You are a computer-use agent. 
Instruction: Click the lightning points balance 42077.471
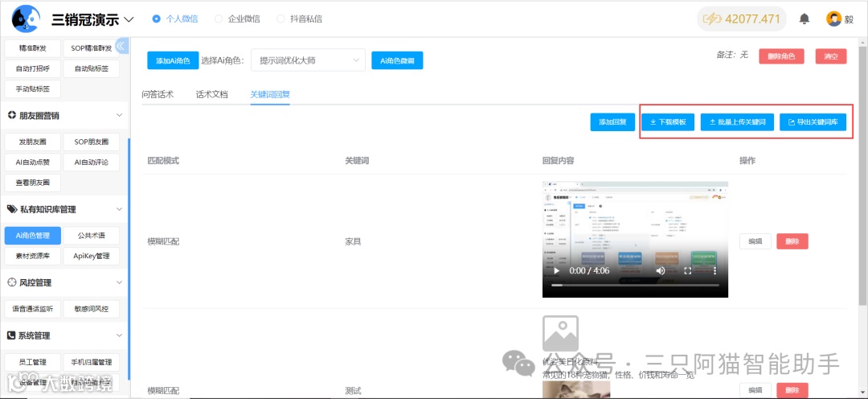pos(741,19)
